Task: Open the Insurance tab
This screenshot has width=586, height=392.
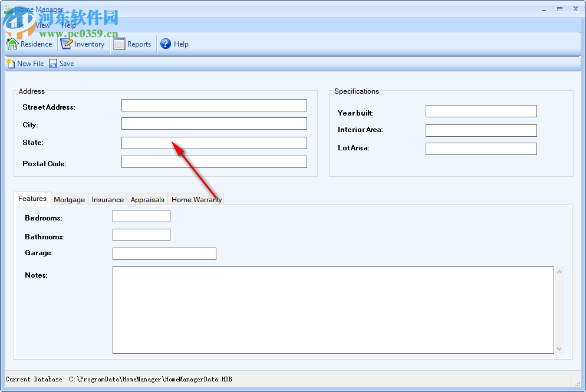Action: point(107,199)
